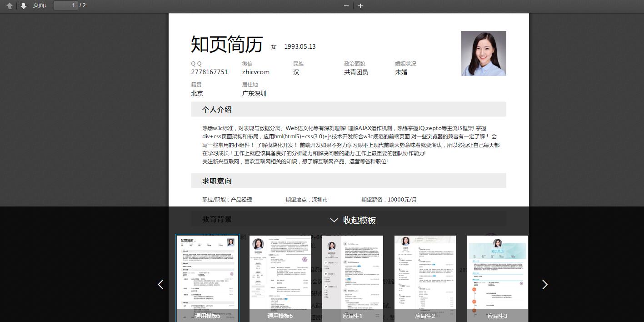Go to previous page with up arrow
The height and width of the screenshot is (322, 644).
(9, 6)
